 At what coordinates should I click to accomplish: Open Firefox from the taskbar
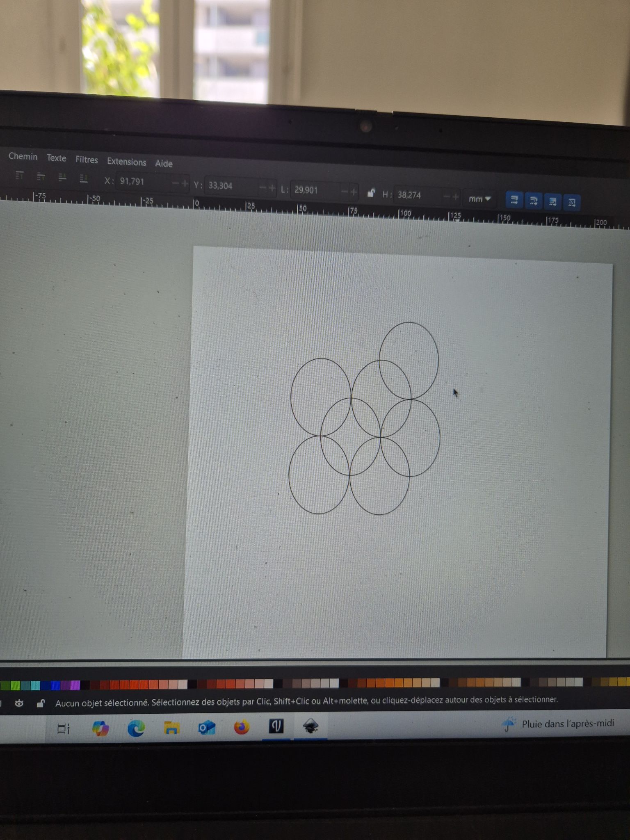click(x=242, y=728)
